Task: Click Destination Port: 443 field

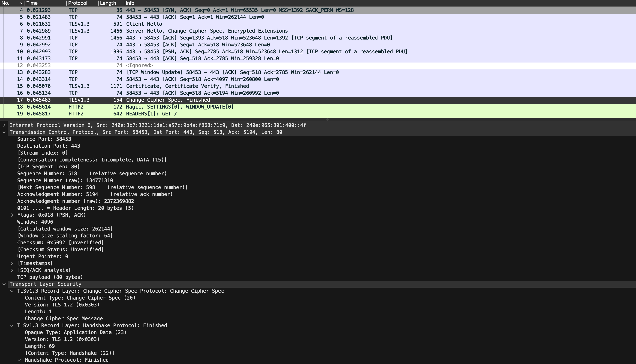Action: click(x=49, y=146)
